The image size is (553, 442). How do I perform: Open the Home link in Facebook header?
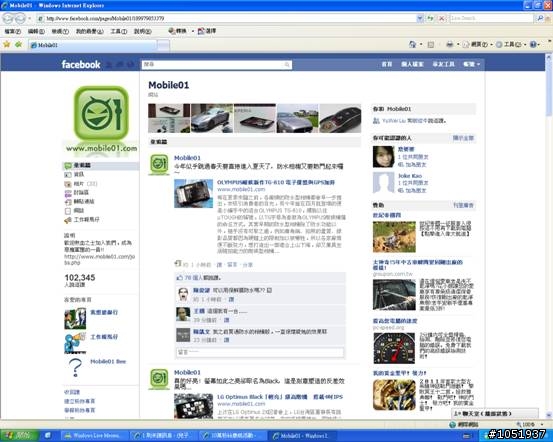tap(387, 64)
